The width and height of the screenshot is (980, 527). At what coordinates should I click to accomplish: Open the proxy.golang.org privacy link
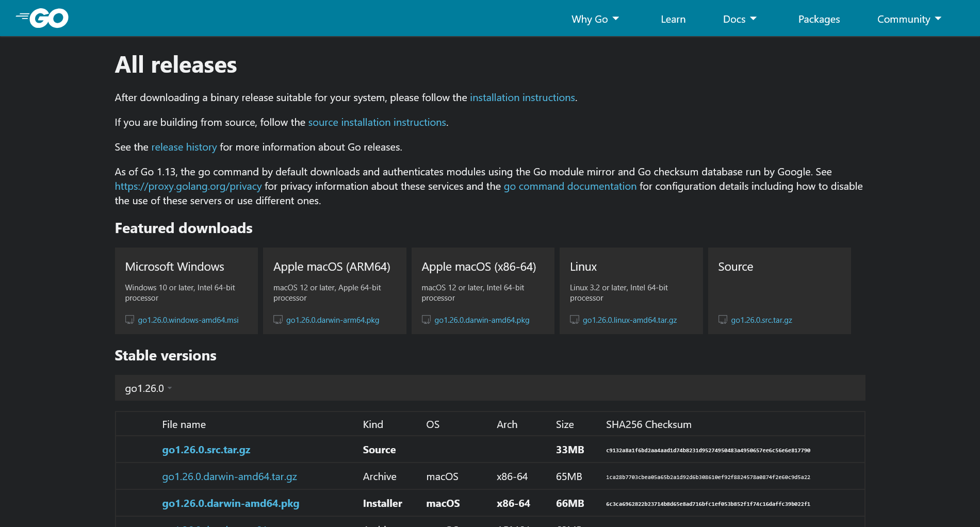pyautogui.click(x=188, y=186)
